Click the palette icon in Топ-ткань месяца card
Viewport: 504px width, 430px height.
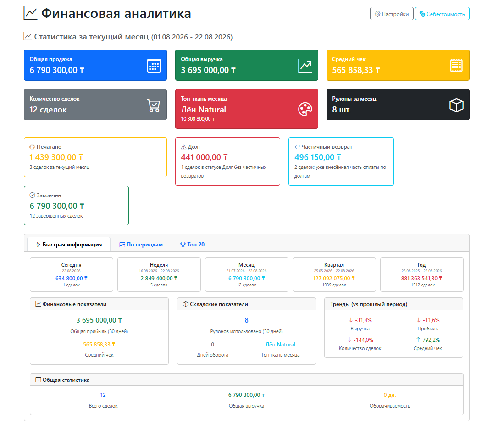tap(305, 109)
